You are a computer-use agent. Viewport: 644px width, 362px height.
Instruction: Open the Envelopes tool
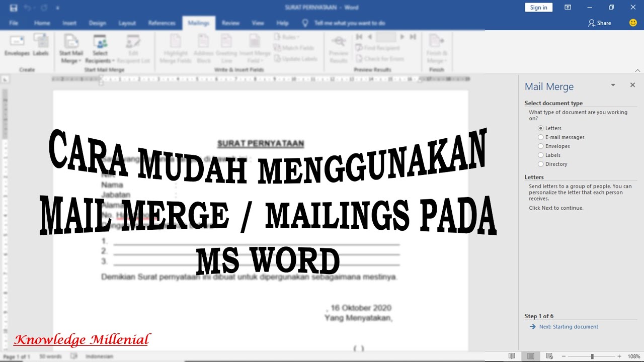(x=17, y=45)
